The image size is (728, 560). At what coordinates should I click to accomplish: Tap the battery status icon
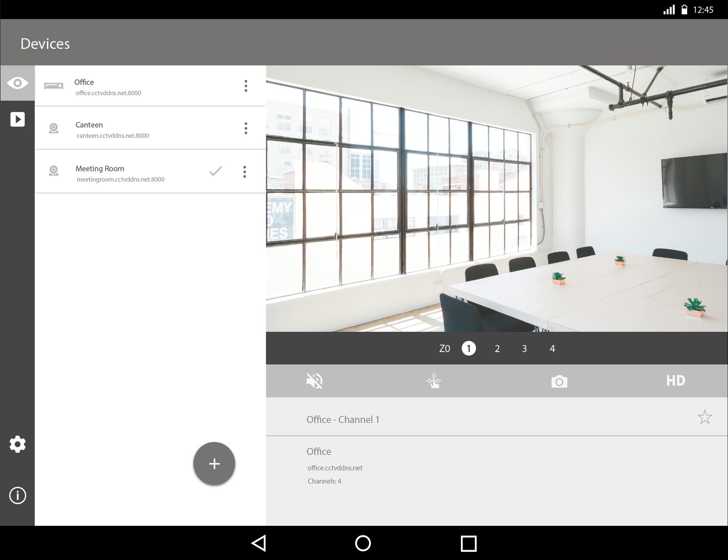(x=684, y=10)
